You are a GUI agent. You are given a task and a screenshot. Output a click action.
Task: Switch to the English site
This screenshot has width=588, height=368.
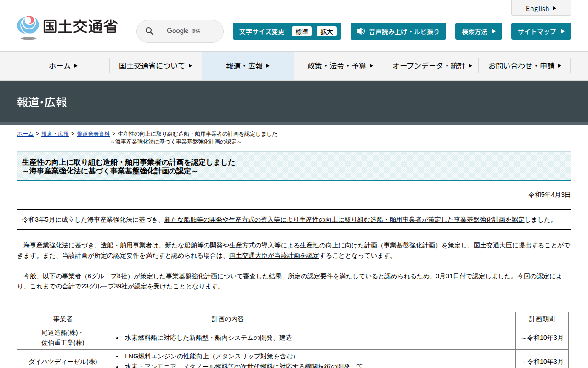click(537, 8)
